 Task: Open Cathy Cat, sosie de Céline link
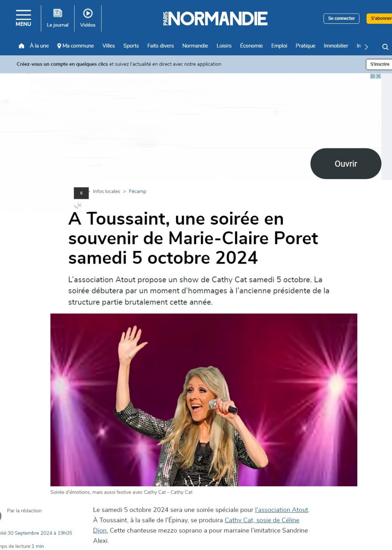click(262, 520)
